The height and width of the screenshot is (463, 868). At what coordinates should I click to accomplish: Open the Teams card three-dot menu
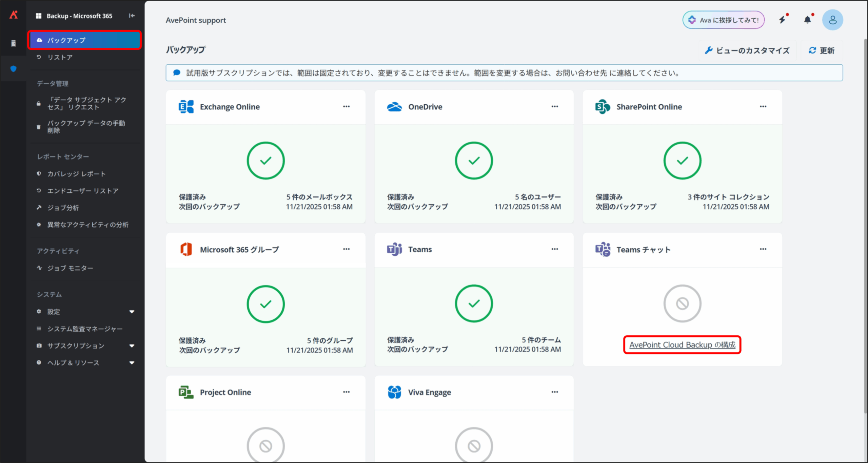point(555,249)
